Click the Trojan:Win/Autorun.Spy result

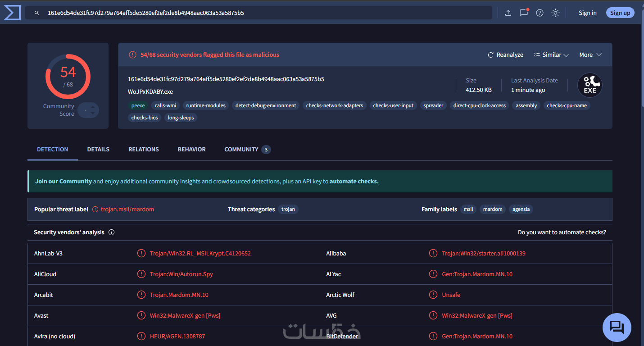coord(181,274)
